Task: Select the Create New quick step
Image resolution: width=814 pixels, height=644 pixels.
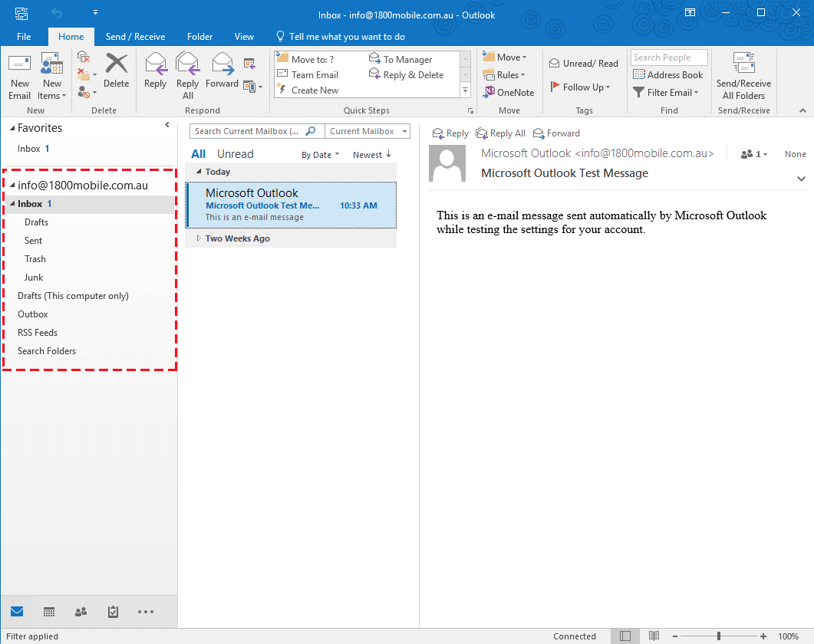Action: tap(308, 90)
